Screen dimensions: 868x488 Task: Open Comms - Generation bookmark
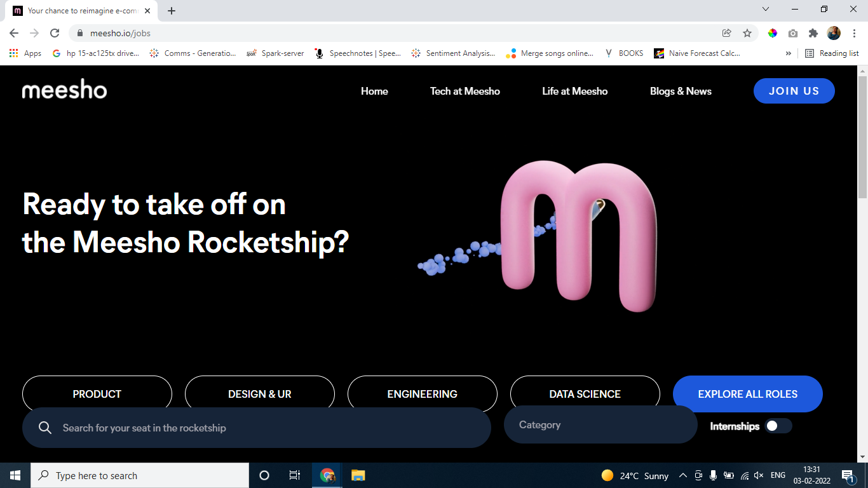pos(193,53)
